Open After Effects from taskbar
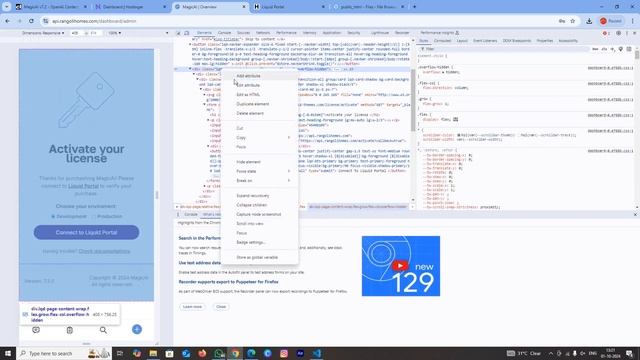The image size is (640, 360). pos(300,353)
